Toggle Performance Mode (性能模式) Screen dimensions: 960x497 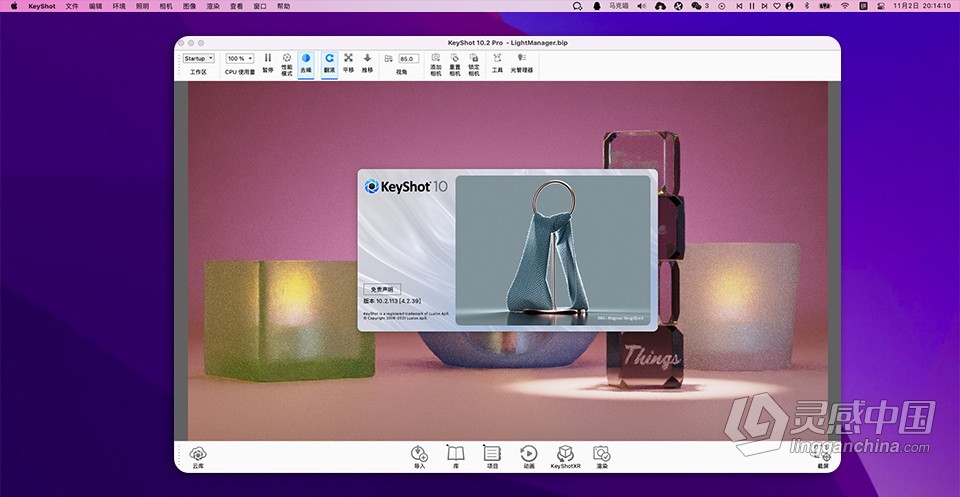point(287,64)
